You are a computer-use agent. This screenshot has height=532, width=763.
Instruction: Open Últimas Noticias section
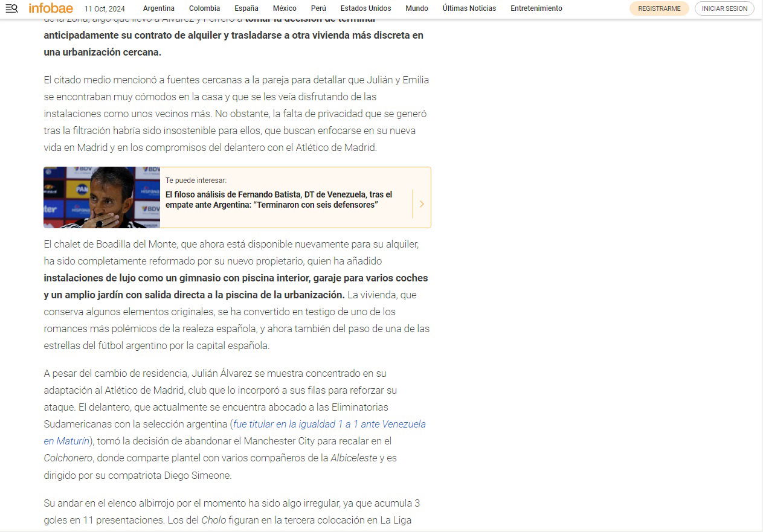coord(469,8)
